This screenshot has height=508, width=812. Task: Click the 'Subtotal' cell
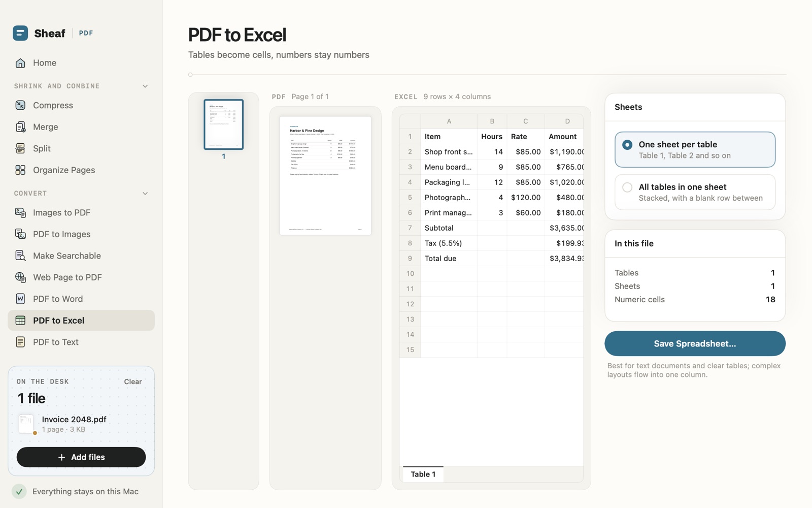[x=449, y=228]
